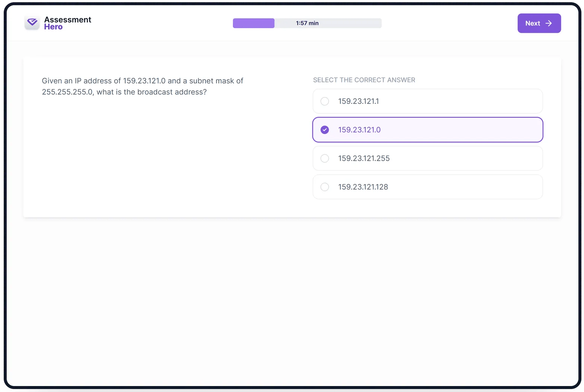Click the empty page area beneath the card
The width and height of the screenshot is (584, 392).
(x=292, y=301)
